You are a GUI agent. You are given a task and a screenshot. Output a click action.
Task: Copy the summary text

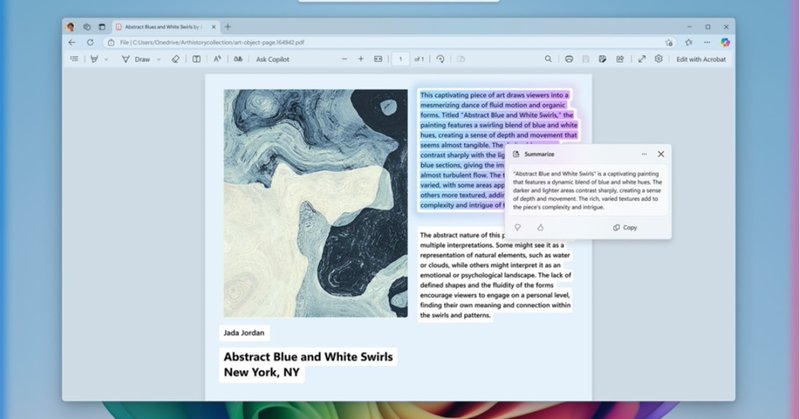coord(625,228)
